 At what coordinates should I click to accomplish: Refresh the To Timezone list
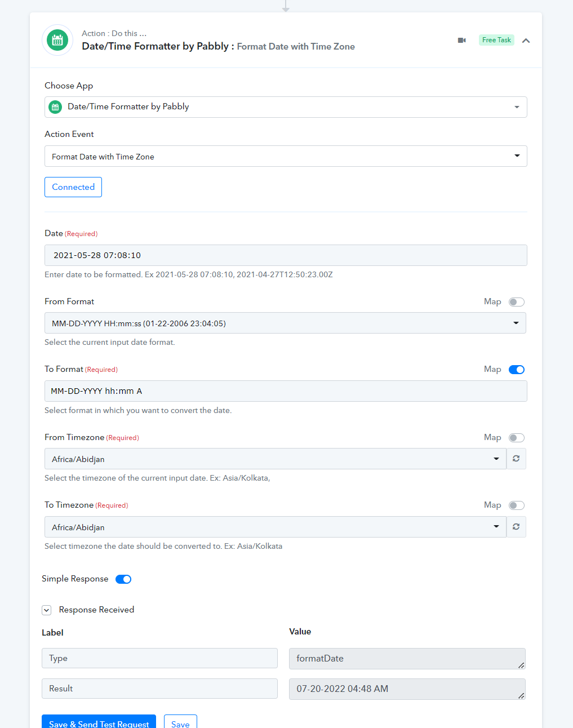click(516, 527)
